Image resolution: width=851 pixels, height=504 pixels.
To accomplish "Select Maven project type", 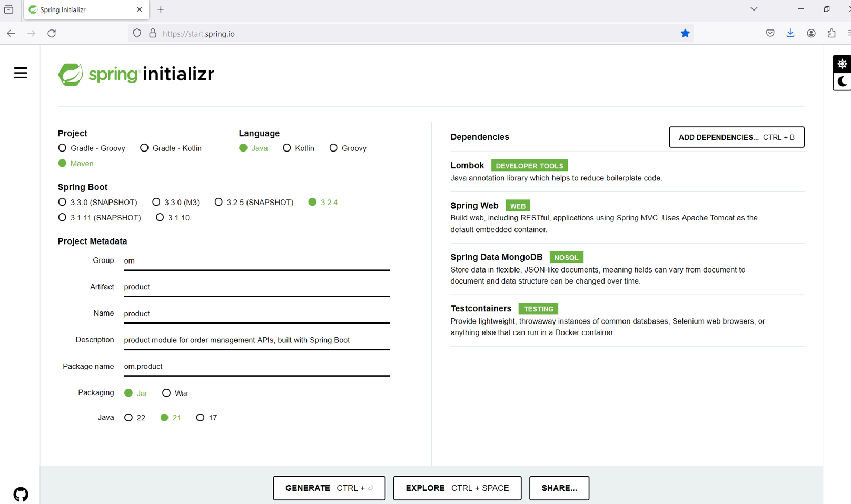I will tap(76, 164).
